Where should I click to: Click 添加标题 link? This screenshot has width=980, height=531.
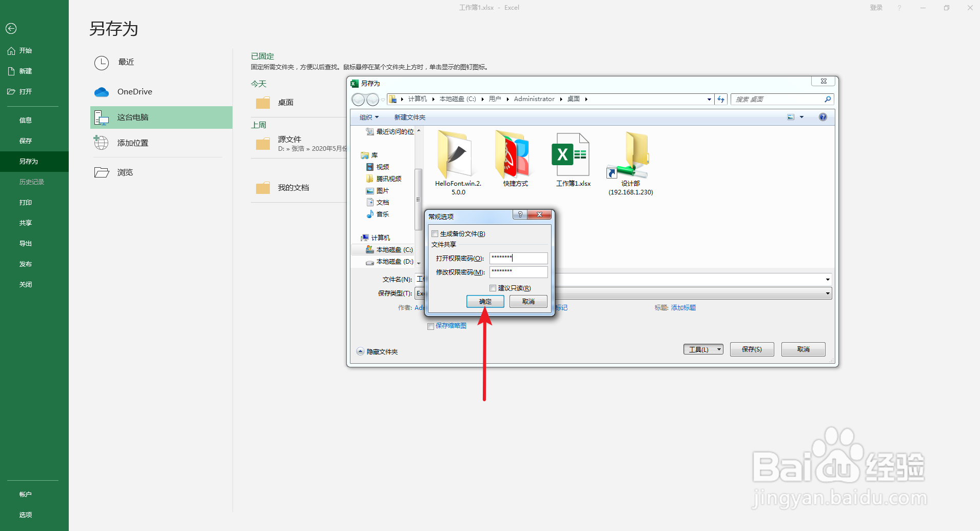tap(683, 308)
